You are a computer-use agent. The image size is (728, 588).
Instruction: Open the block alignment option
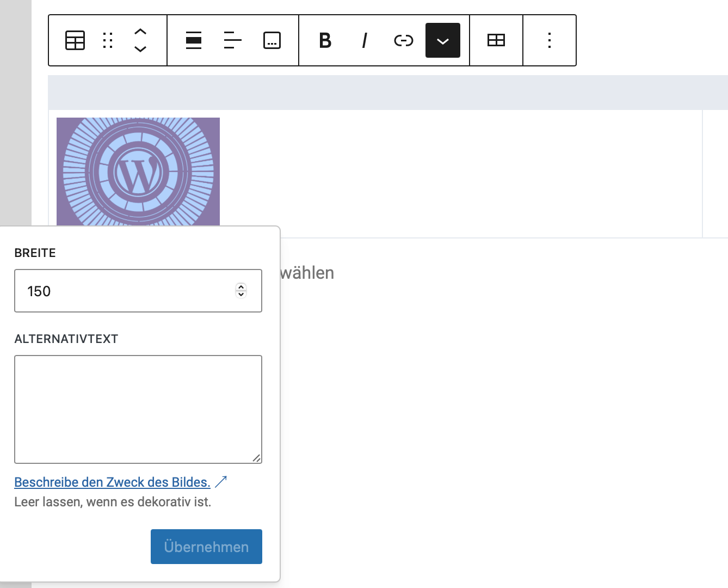pos(194,40)
